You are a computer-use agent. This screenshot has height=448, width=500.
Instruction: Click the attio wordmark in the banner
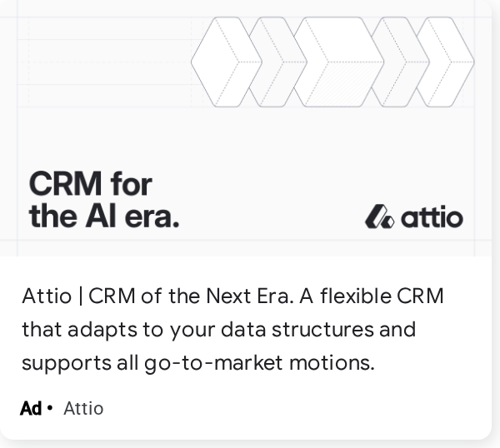click(x=431, y=217)
